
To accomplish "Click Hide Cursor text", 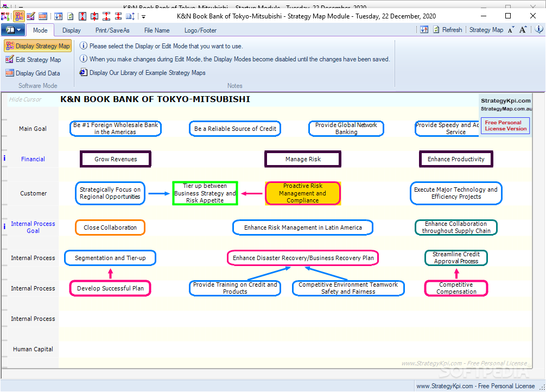I will coord(25,99).
